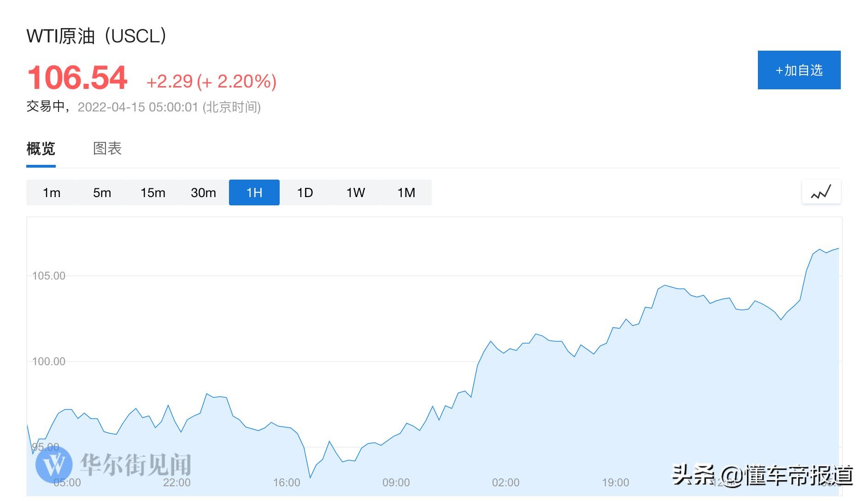Switch chart to 30m interval
Viewport: 868px width, 501px height.
point(204,192)
